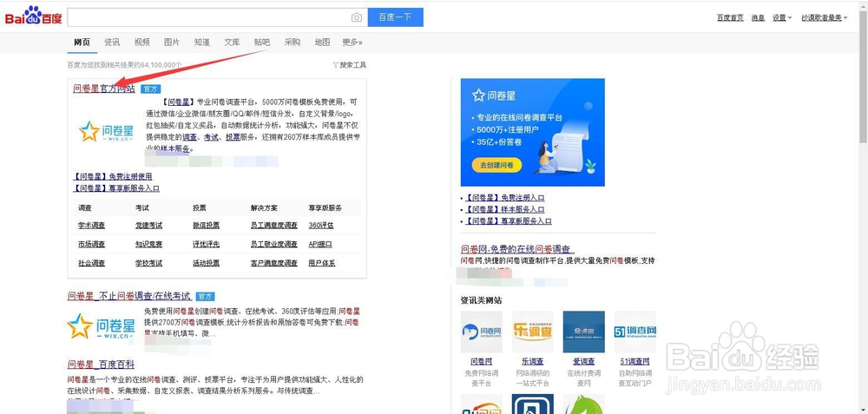Image resolution: width=868 pixels, height=414 pixels.
Task: Expand the user account name dropdown
Action: [825, 17]
